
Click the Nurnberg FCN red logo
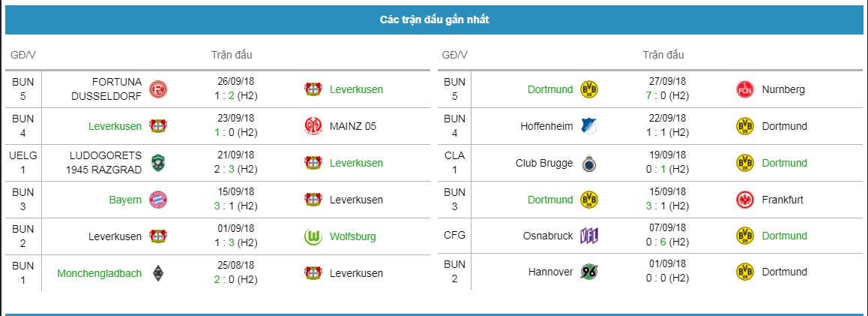pyautogui.click(x=745, y=89)
